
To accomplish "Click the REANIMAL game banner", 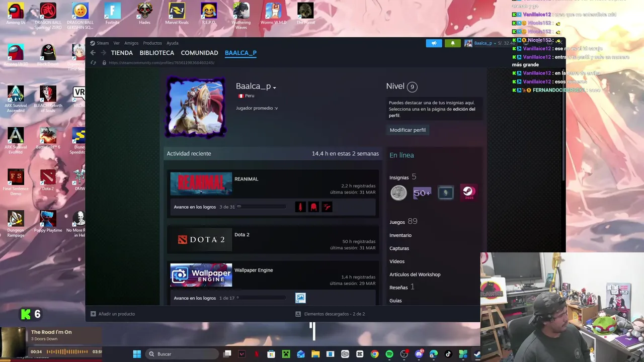I will click(x=201, y=184).
